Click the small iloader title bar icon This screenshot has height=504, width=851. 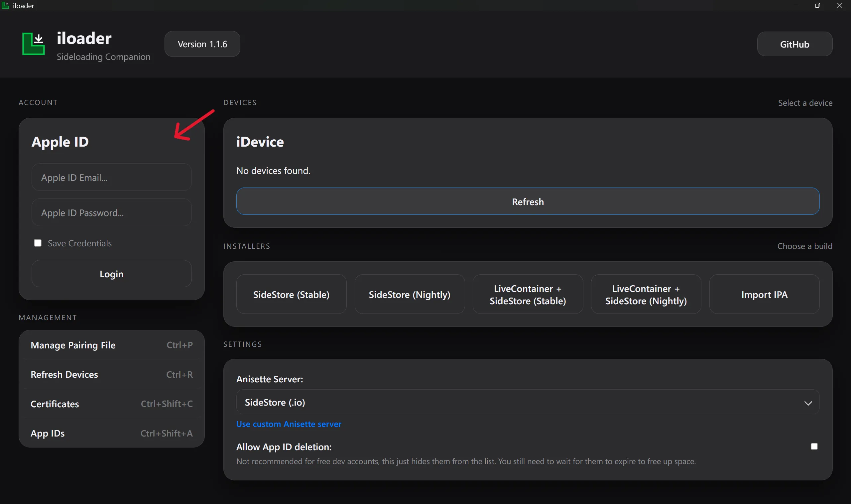point(5,5)
